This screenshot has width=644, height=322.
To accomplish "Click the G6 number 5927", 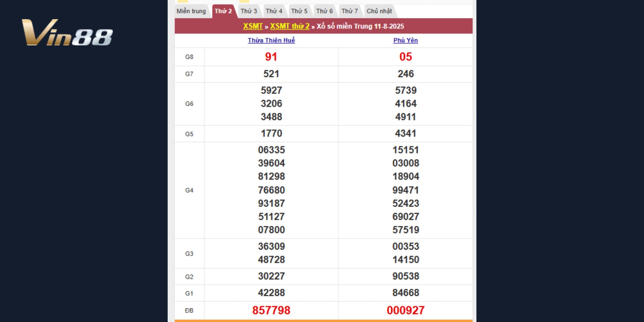I will coord(271,90).
